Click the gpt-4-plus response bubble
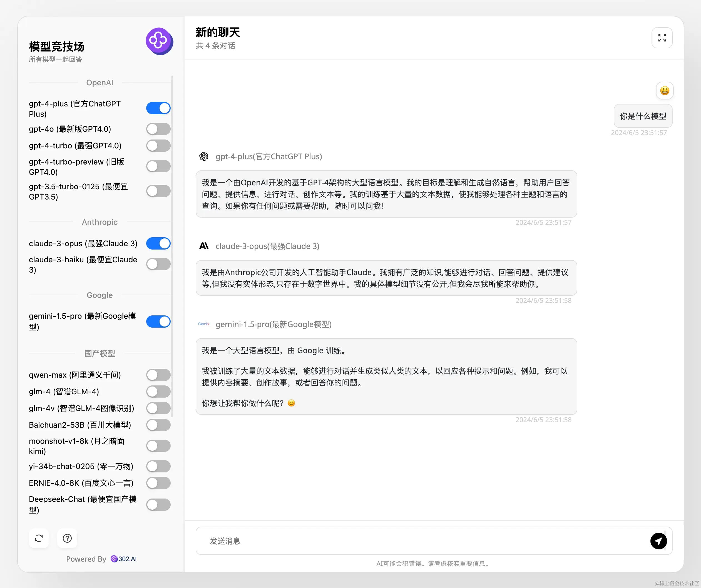Viewport: 701px width, 588px height. coord(386,194)
